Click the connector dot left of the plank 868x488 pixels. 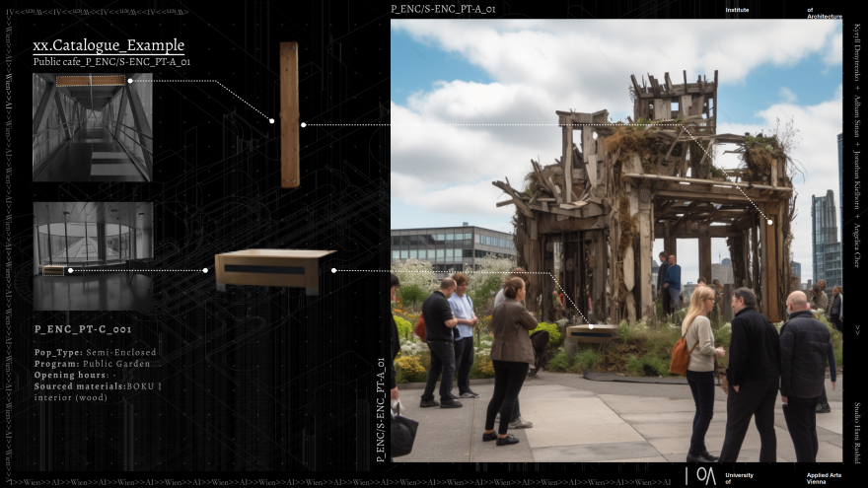(271, 121)
